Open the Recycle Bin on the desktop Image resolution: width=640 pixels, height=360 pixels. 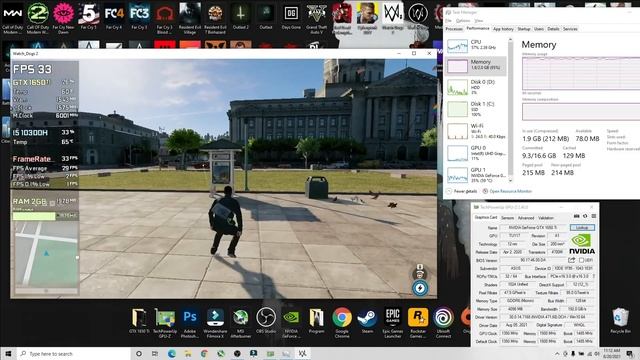620,321
